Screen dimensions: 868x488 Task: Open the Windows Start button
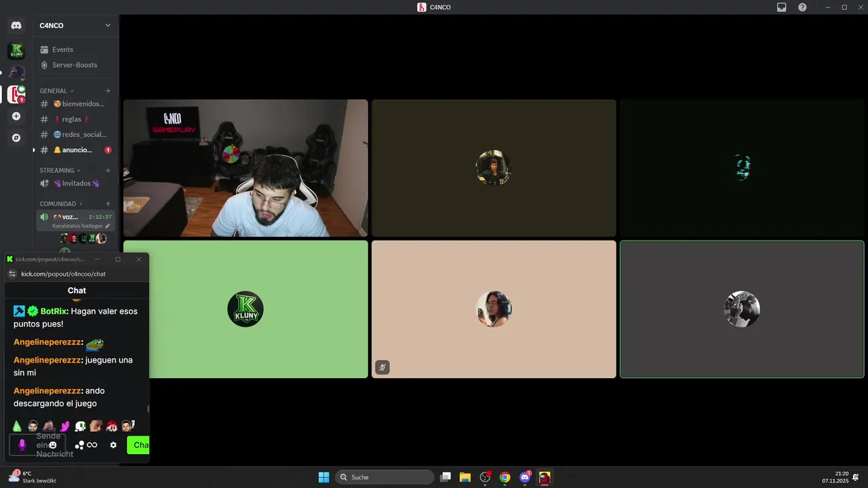[324, 477]
